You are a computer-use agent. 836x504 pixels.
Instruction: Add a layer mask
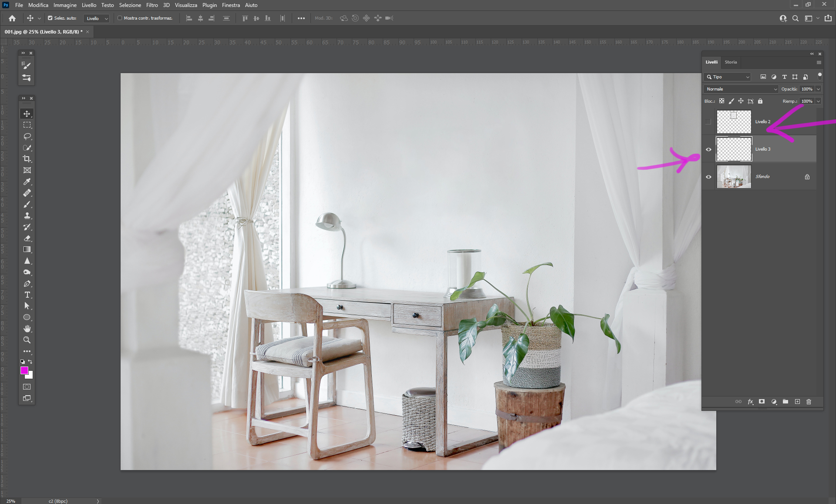click(762, 402)
